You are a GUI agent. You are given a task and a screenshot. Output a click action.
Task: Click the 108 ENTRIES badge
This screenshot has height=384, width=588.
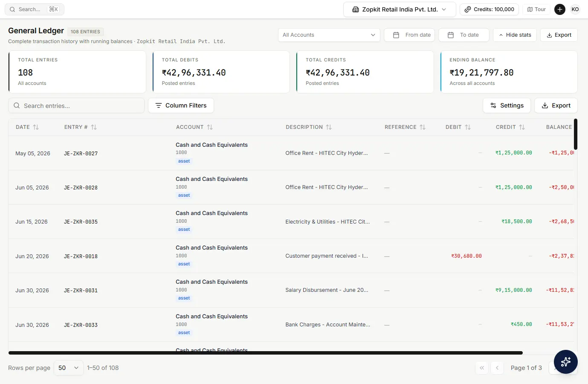click(85, 32)
